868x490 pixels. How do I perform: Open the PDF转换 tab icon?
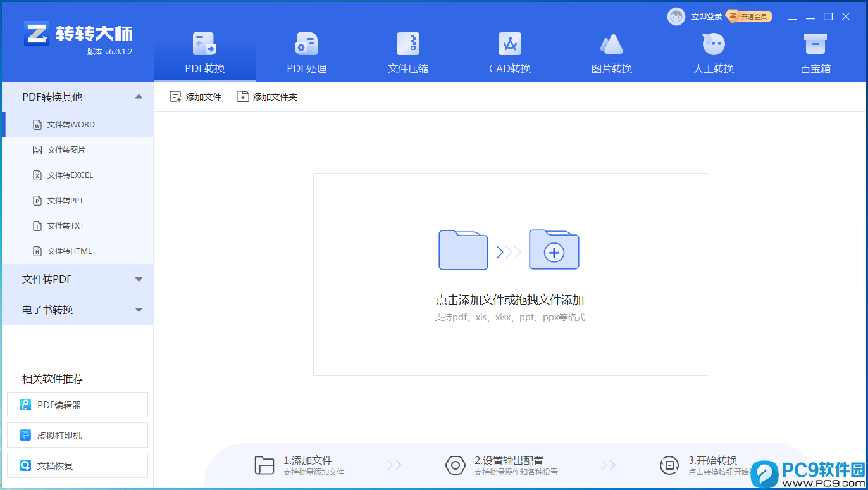coord(204,44)
